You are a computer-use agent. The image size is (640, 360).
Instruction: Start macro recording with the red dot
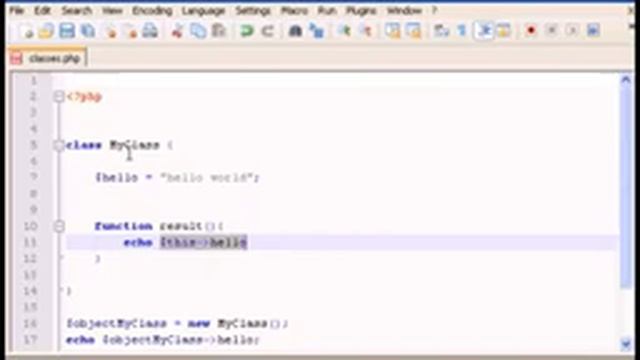[x=531, y=31]
